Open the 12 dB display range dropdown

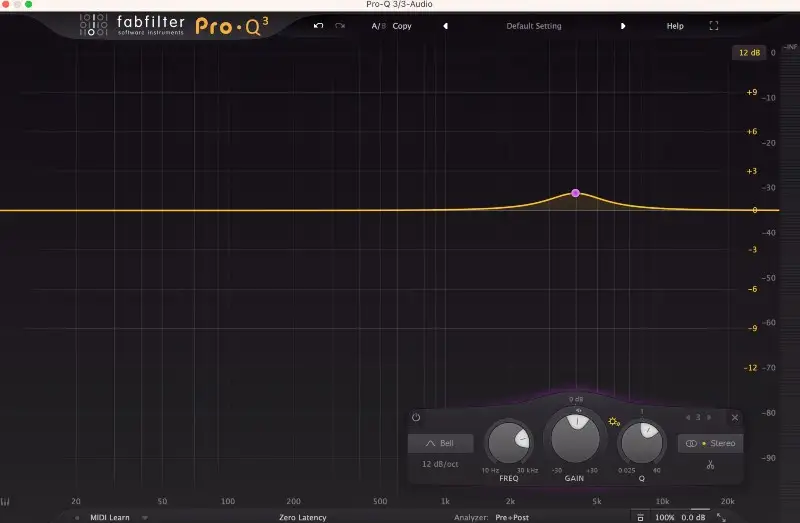748,52
